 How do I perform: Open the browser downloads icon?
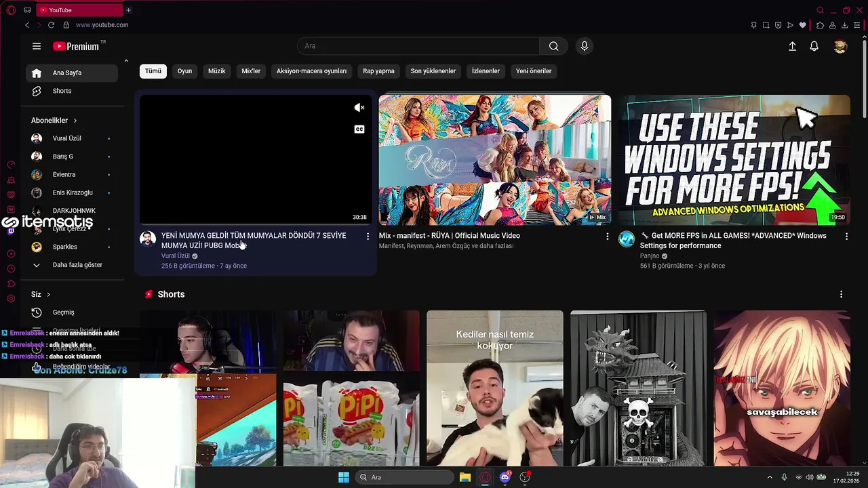tap(844, 25)
